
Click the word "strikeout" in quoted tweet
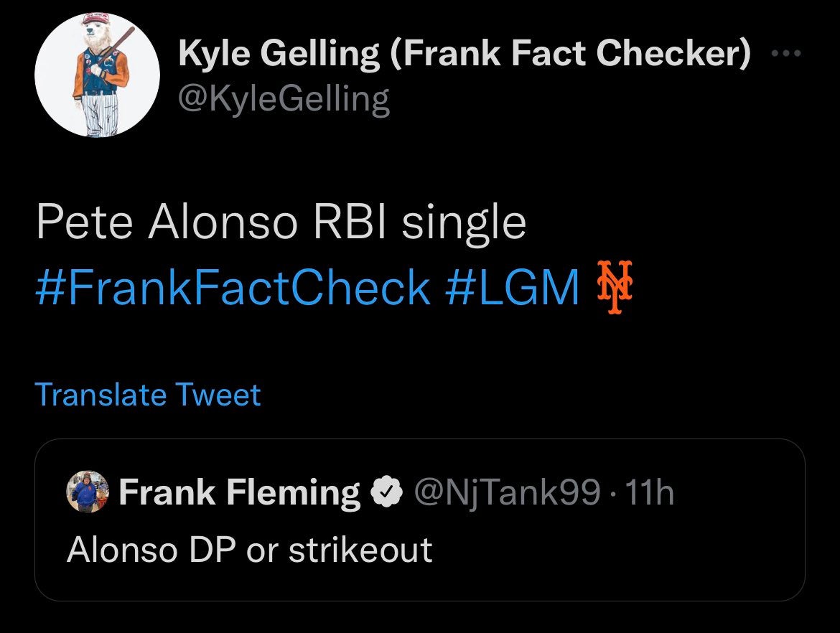[x=360, y=550]
